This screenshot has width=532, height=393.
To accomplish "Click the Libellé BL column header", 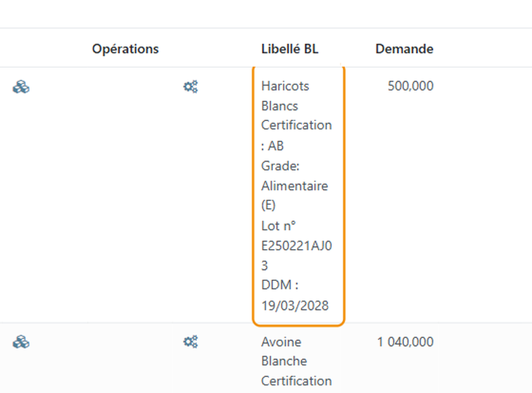I will click(x=290, y=49).
